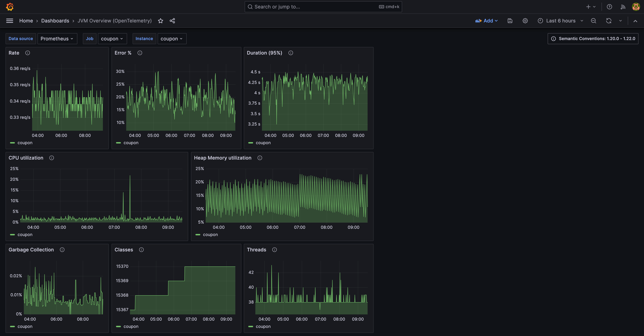
Task: Star the JVM Overview dashboard
Action: (x=161, y=21)
